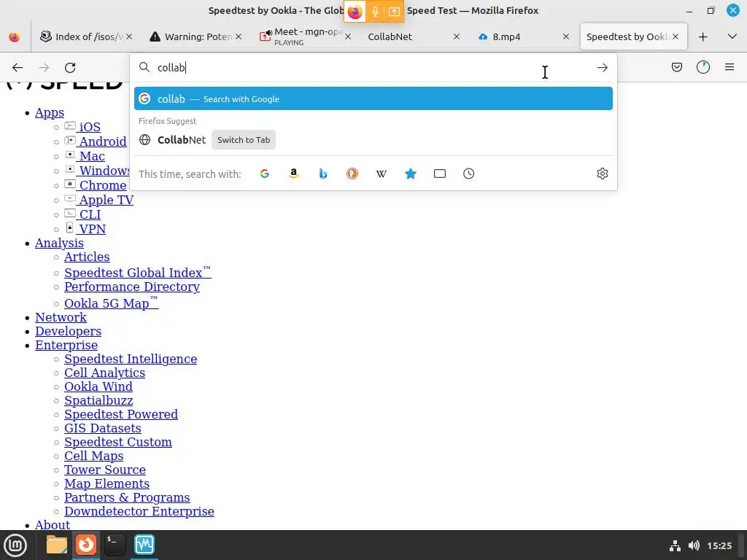Open the Downdetector Enterprise link
The image size is (747, 560).
click(x=139, y=511)
